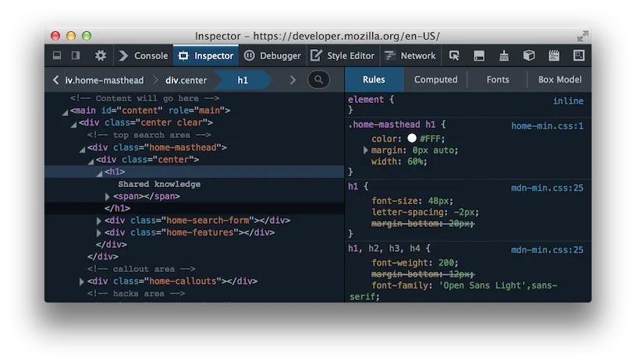Select "Content will go here" comment
The width and height of the screenshot is (636, 364).
[144, 98]
